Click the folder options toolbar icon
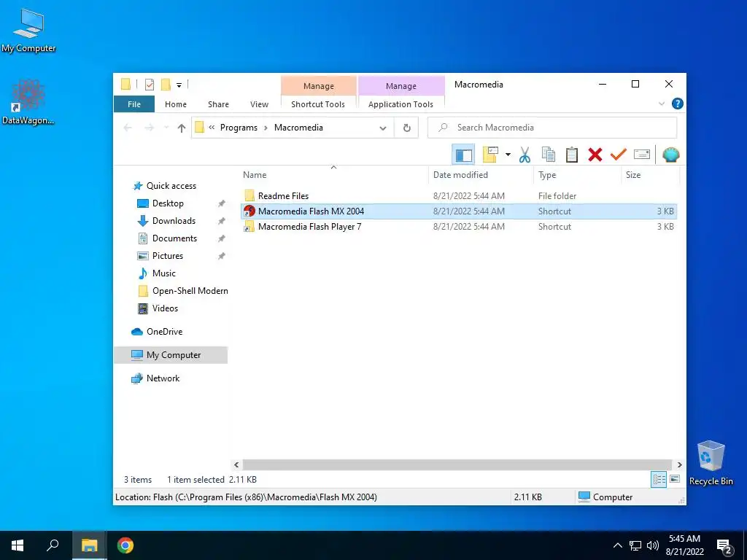 pos(490,155)
